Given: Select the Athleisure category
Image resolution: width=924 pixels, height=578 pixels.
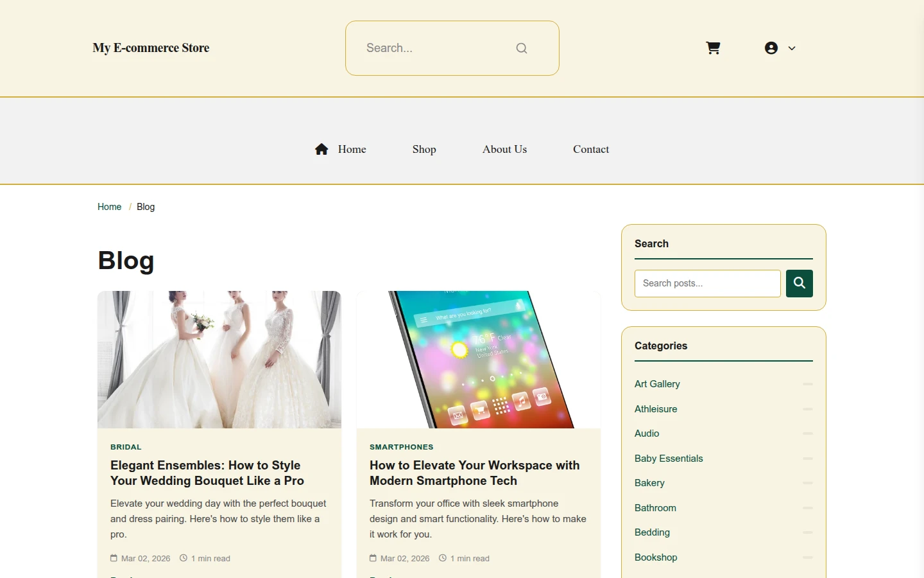Looking at the screenshot, I should [x=656, y=409].
